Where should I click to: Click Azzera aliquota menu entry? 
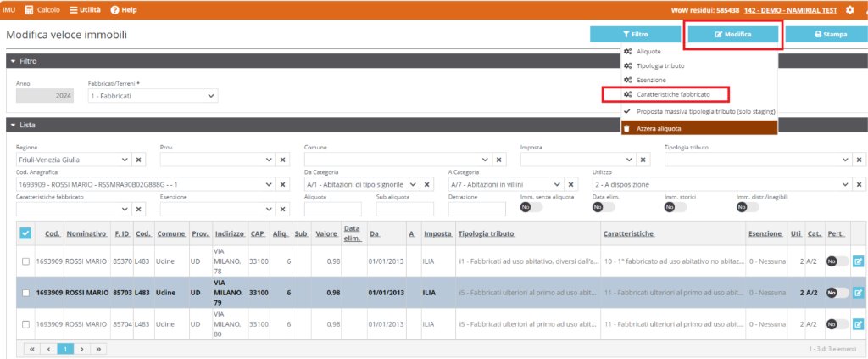click(x=699, y=128)
